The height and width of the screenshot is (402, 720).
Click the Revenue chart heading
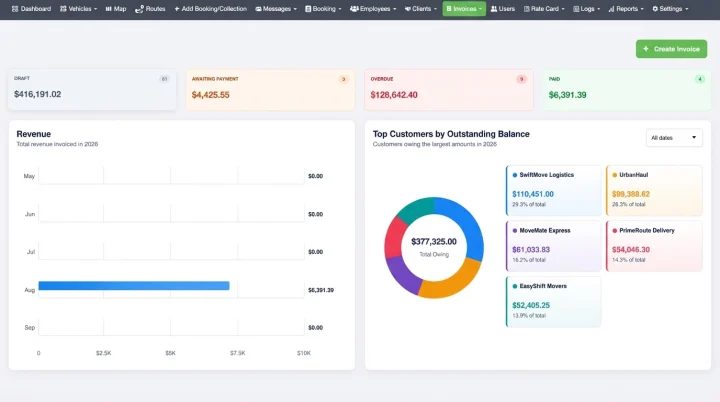tap(34, 134)
